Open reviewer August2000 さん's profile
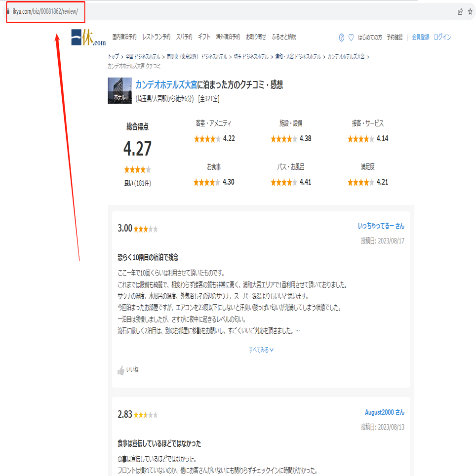 pyautogui.click(x=385, y=412)
